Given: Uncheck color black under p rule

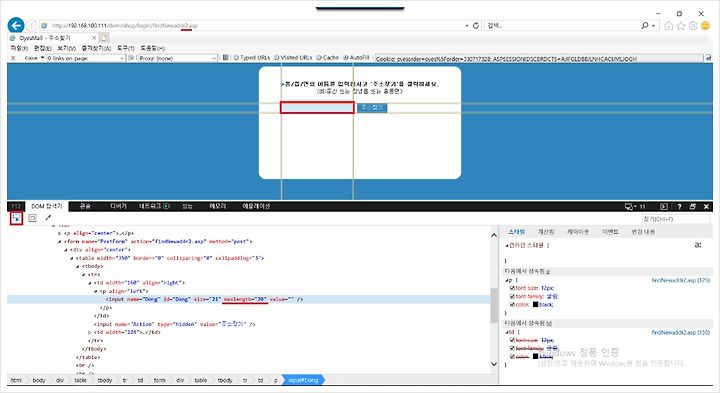Looking at the screenshot, I should [x=512, y=304].
